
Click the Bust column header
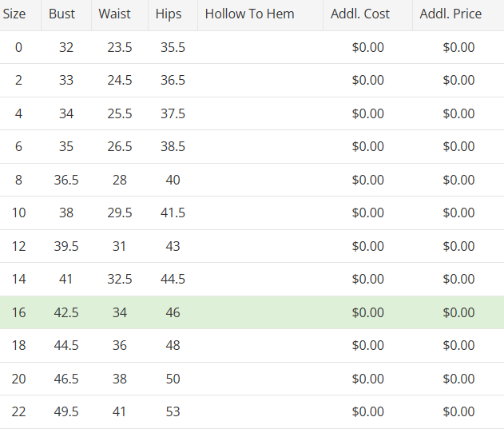point(62,14)
